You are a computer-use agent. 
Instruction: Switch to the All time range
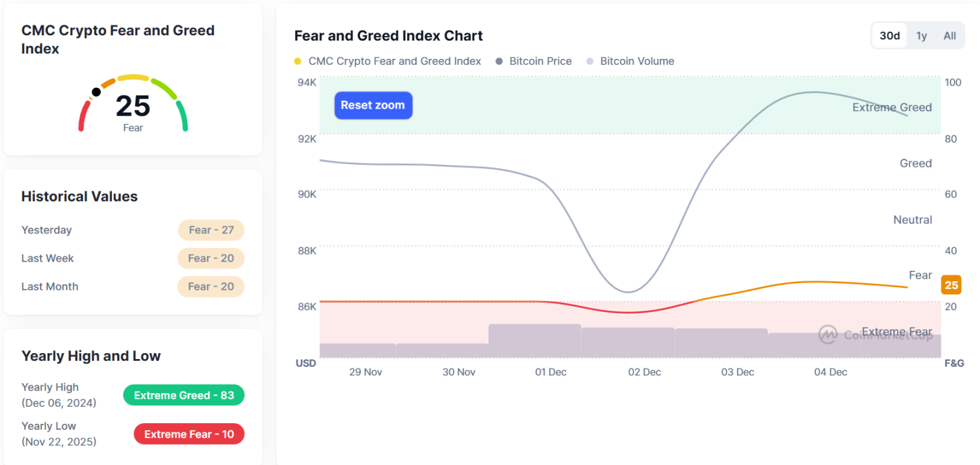pos(949,36)
